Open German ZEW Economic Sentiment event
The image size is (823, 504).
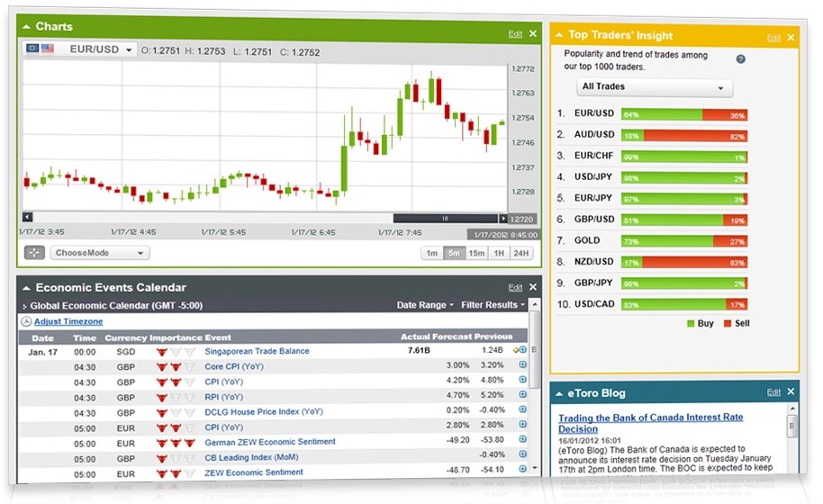click(270, 442)
